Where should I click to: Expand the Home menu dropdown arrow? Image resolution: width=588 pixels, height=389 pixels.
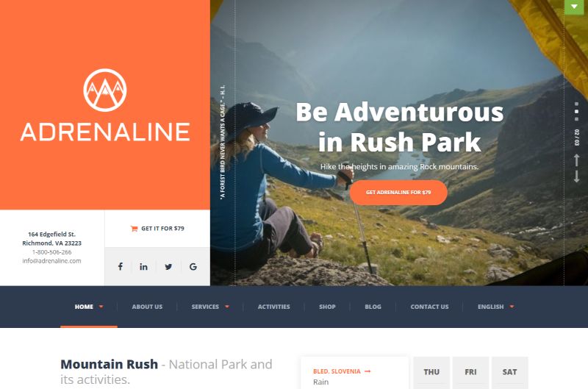[101, 307]
